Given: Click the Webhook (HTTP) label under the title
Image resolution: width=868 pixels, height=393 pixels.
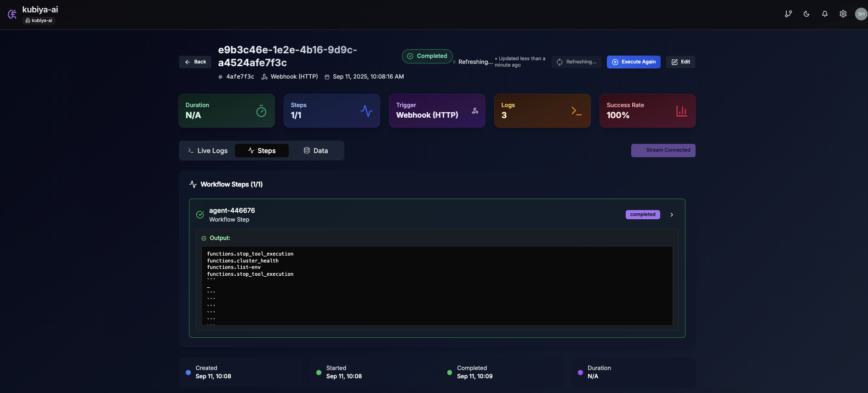Looking at the screenshot, I should 294,77.
